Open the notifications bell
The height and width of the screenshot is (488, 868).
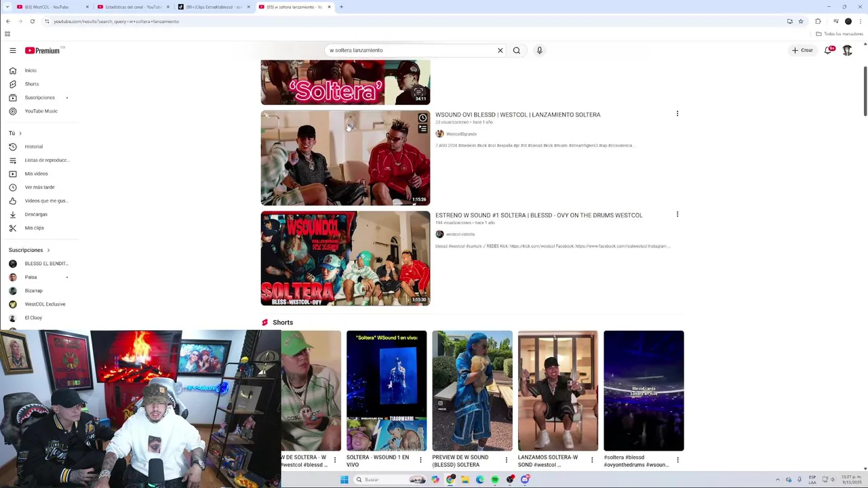coord(828,50)
